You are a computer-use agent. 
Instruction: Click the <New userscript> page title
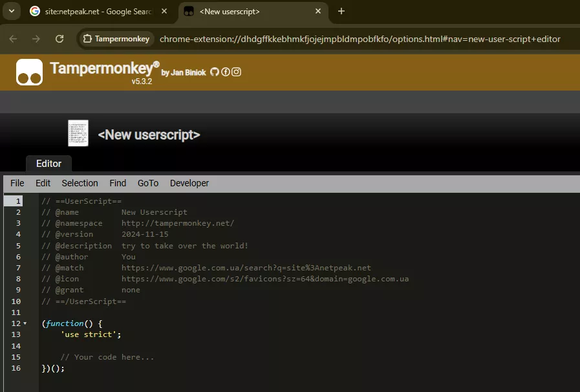tap(149, 135)
